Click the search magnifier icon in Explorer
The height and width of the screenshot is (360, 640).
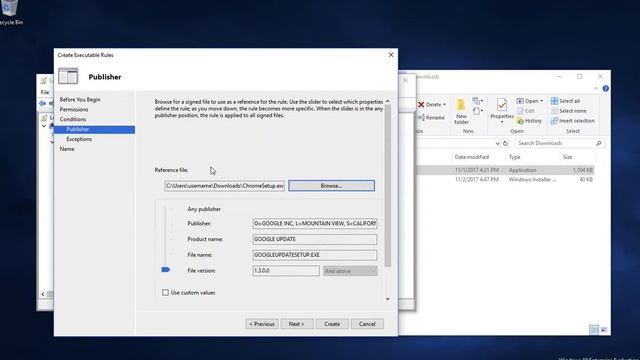tap(599, 143)
